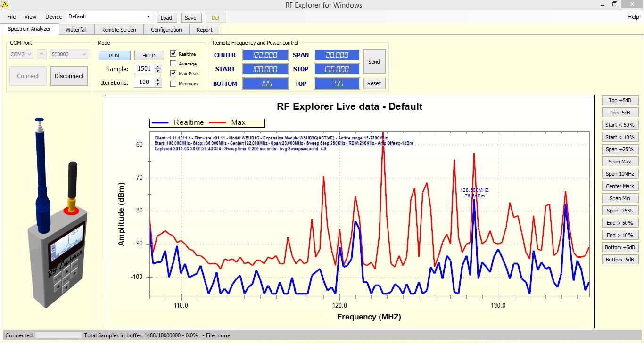Screen dimensions: 644x343
Task: Click the Total Samples in buffer status text
Action: pos(141,335)
